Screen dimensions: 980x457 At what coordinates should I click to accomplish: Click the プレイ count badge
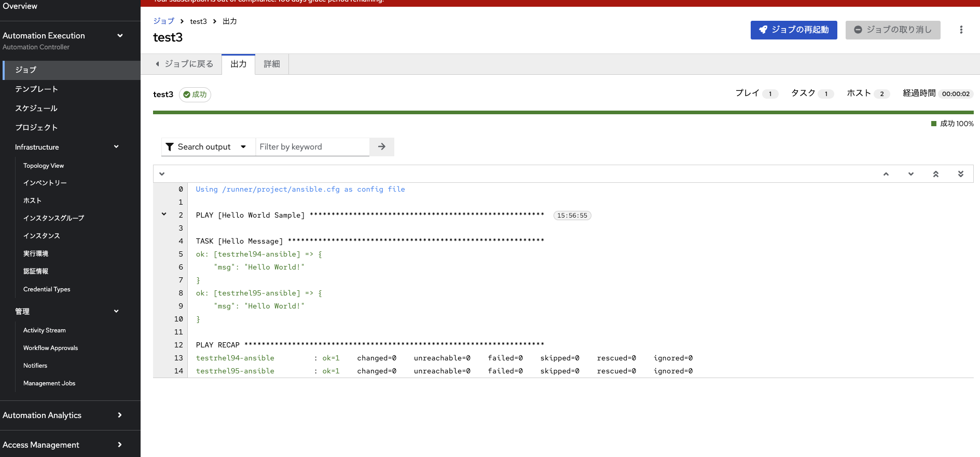pos(770,94)
